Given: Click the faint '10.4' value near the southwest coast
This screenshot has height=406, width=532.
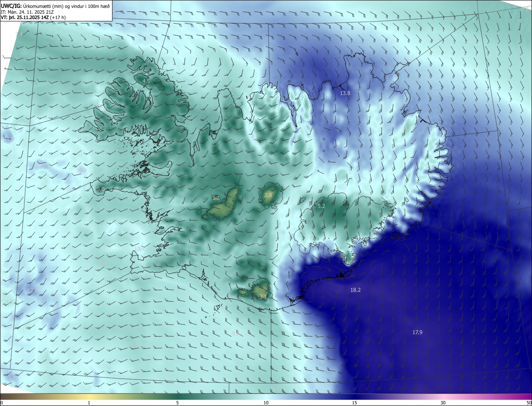Looking at the screenshot, I should tap(140, 249).
